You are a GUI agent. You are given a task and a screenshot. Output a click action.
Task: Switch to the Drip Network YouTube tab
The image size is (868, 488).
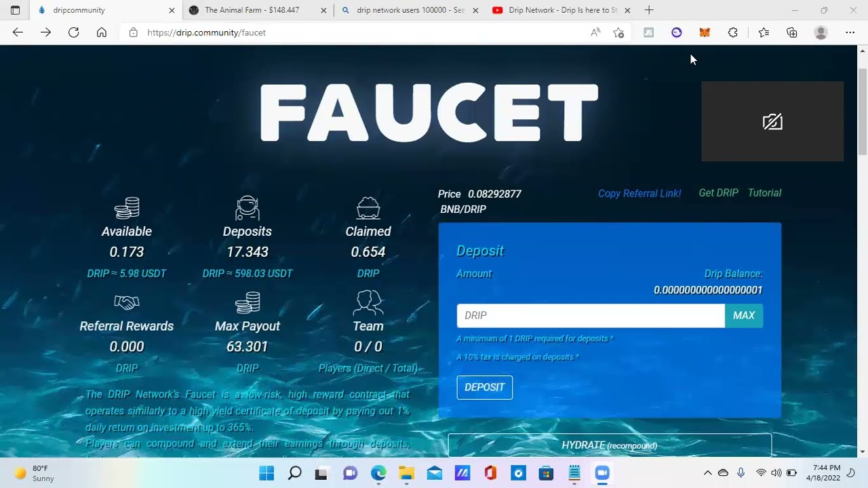tap(561, 10)
